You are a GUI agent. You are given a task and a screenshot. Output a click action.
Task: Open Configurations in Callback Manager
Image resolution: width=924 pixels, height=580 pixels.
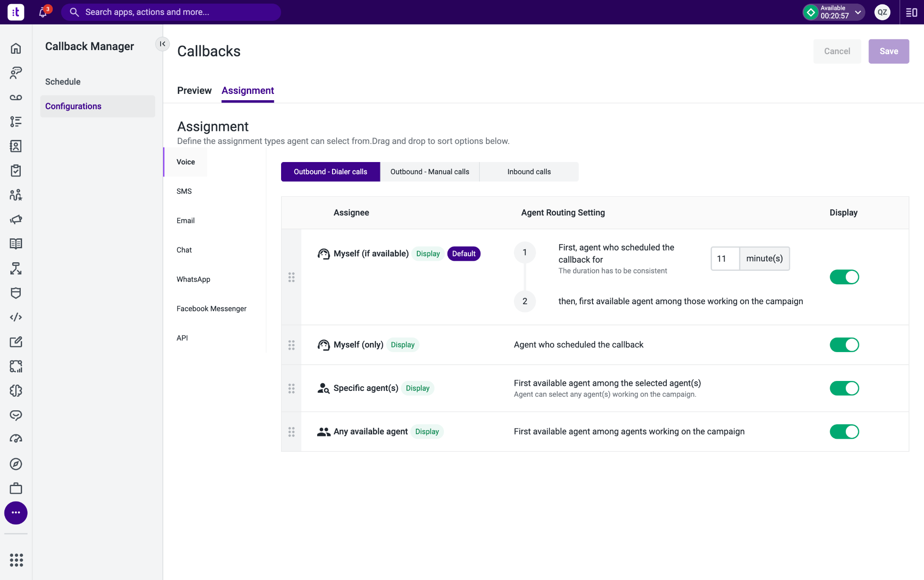point(97,106)
